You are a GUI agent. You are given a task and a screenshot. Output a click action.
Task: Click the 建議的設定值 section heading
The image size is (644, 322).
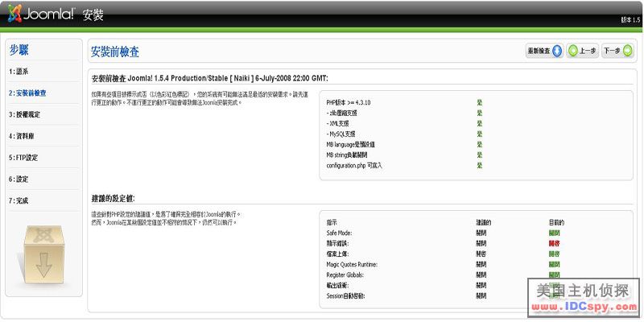click(113, 198)
